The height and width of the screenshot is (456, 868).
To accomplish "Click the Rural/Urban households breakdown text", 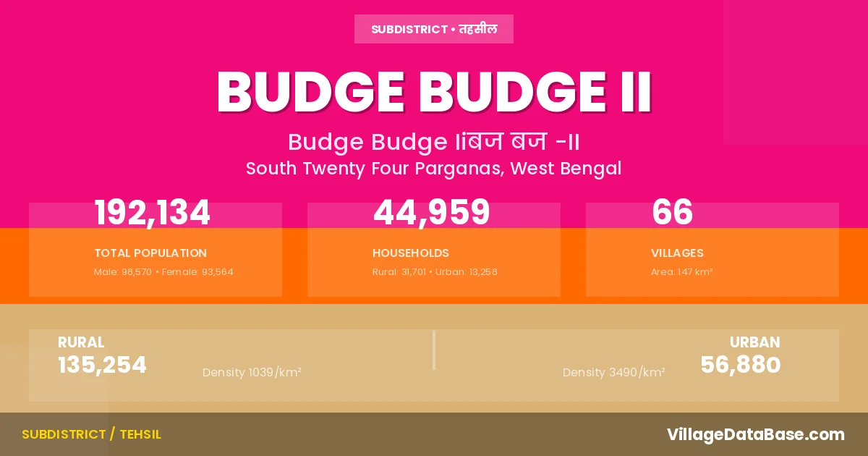I will (x=435, y=272).
